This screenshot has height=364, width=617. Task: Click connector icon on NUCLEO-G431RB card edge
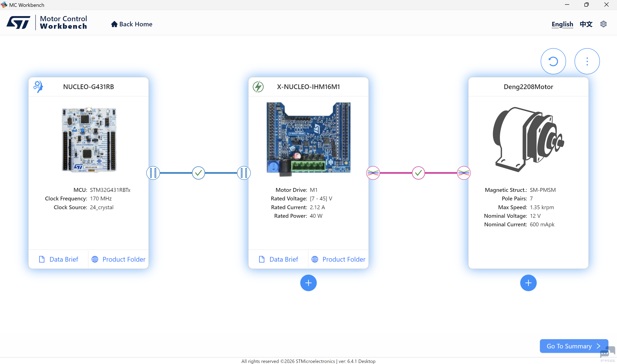tap(153, 173)
